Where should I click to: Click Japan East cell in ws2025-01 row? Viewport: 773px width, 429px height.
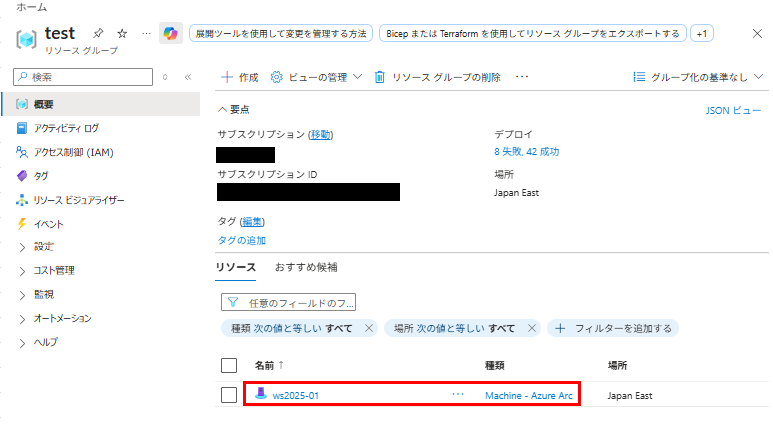[x=630, y=395]
